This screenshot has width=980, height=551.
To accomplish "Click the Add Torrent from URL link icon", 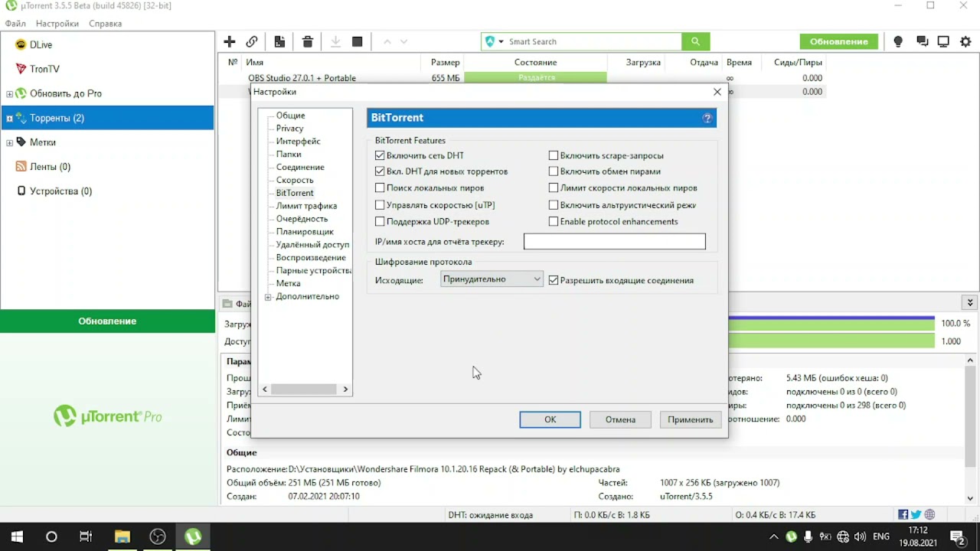I will [x=251, y=41].
